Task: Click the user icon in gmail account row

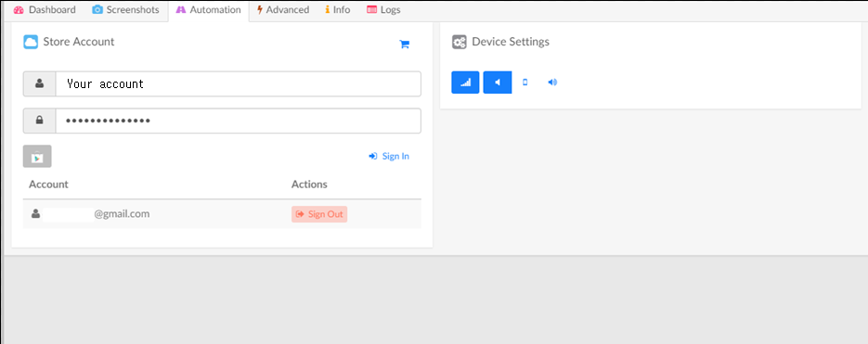Action: pos(36,213)
